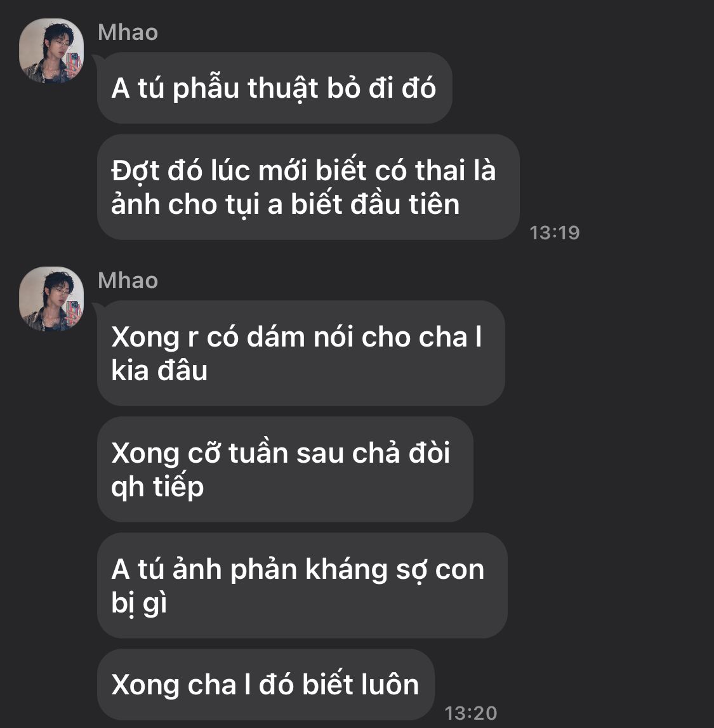Open Mhao's avatar beside the first message
This screenshot has height=728, width=714.
coord(51,51)
